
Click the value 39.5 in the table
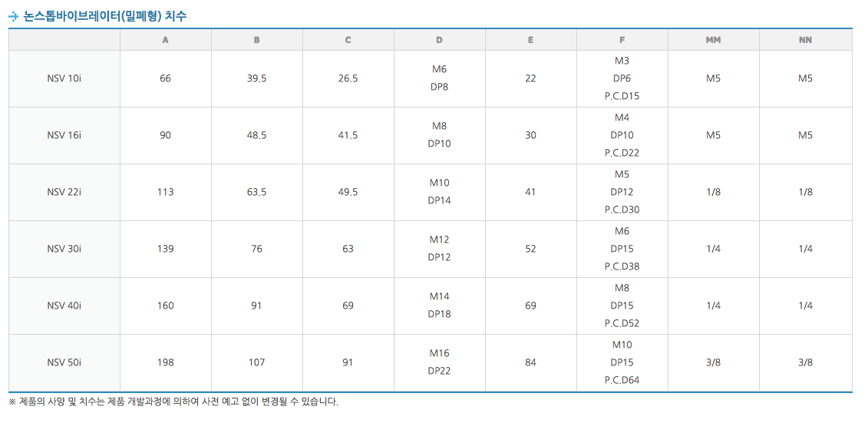(256, 78)
